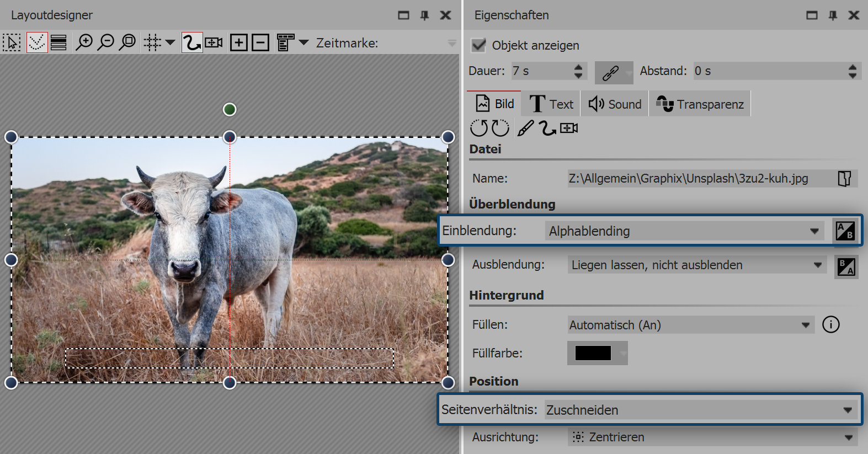Click the rotate left icon
The height and width of the screenshot is (454, 868).
pos(478,128)
